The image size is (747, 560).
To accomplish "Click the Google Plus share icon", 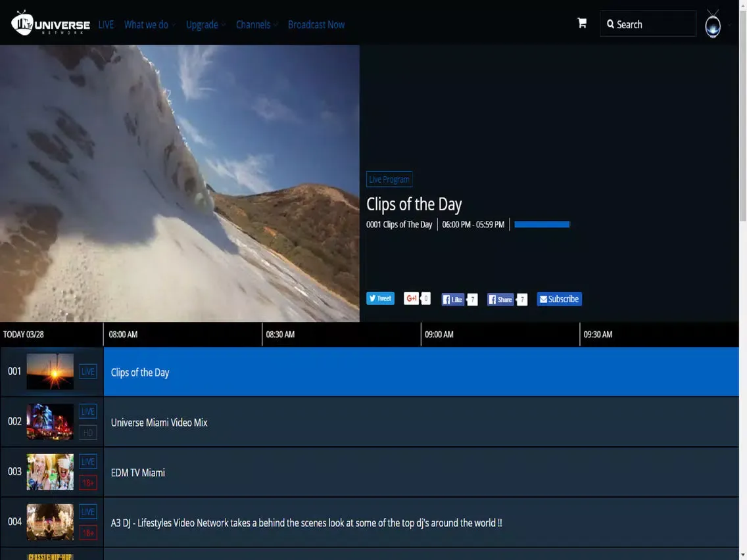I will pyautogui.click(x=411, y=298).
